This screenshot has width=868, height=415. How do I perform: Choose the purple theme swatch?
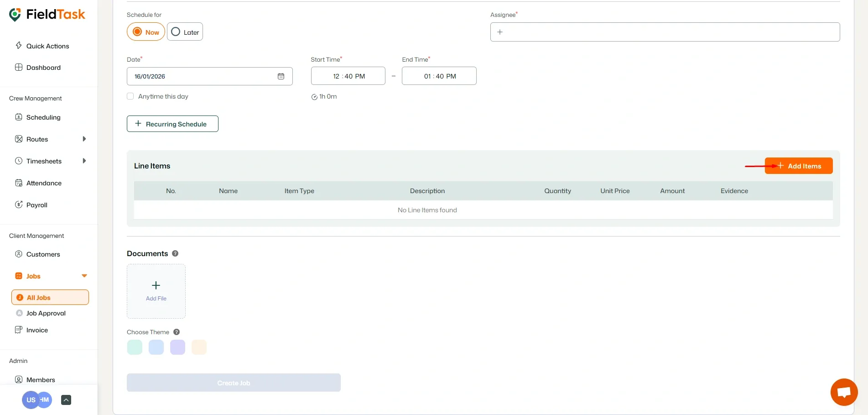(x=177, y=347)
